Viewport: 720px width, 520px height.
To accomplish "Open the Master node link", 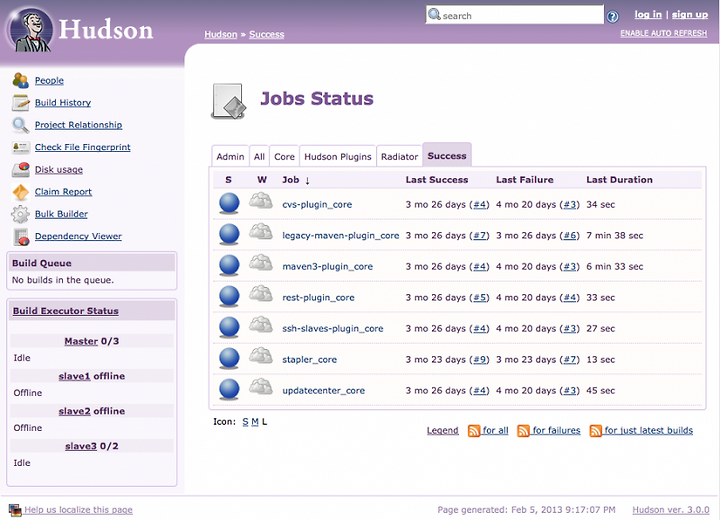I will click(x=81, y=341).
